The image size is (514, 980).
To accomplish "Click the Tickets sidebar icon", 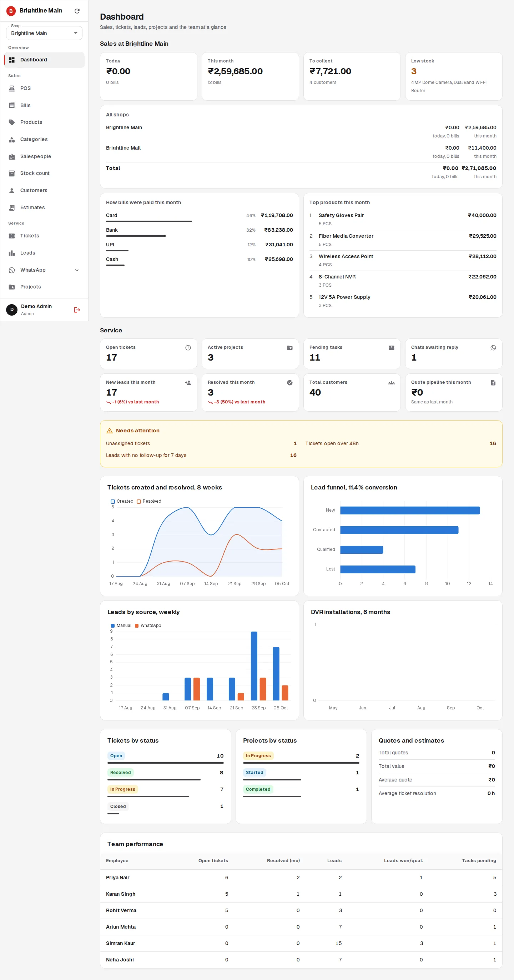I will (x=12, y=236).
